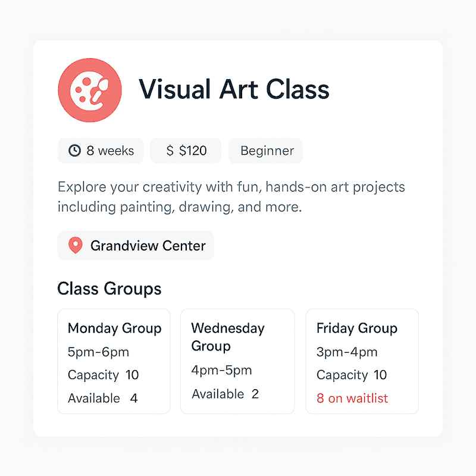Click Wednesday's 4pm-5pm time slot

tap(221, 370)
